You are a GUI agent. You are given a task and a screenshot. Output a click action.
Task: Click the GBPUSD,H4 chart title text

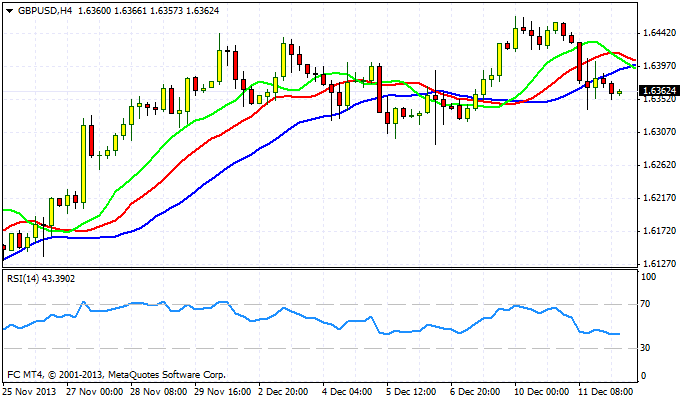tap(45, 11)
